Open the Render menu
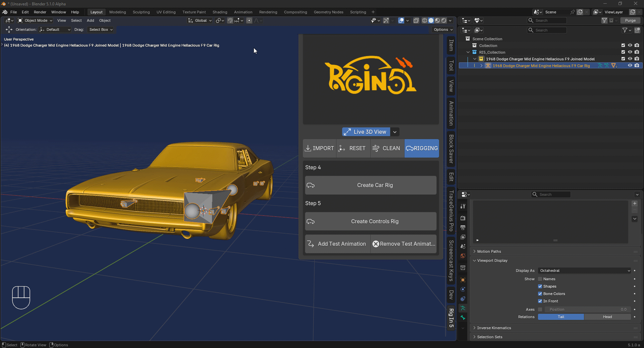 [40, 12]
